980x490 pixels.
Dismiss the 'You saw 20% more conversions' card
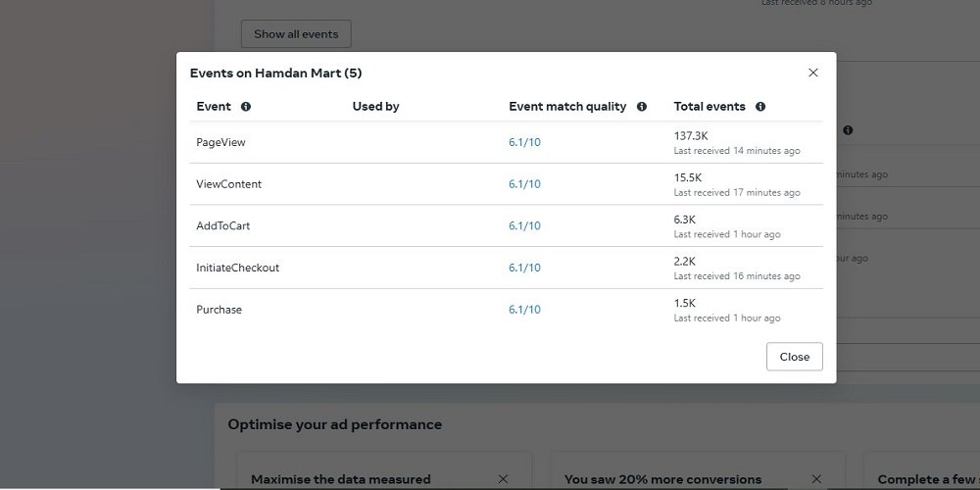pos(815,479)
